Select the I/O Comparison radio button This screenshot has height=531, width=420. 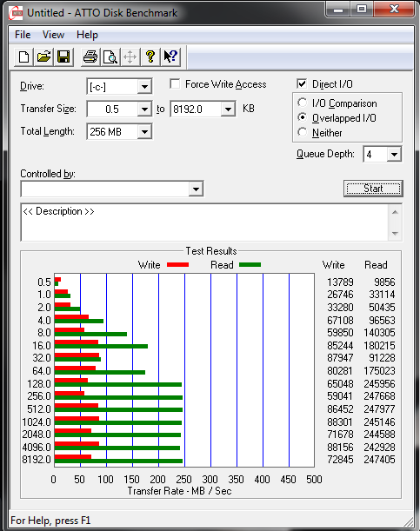[x=302, y=103]
